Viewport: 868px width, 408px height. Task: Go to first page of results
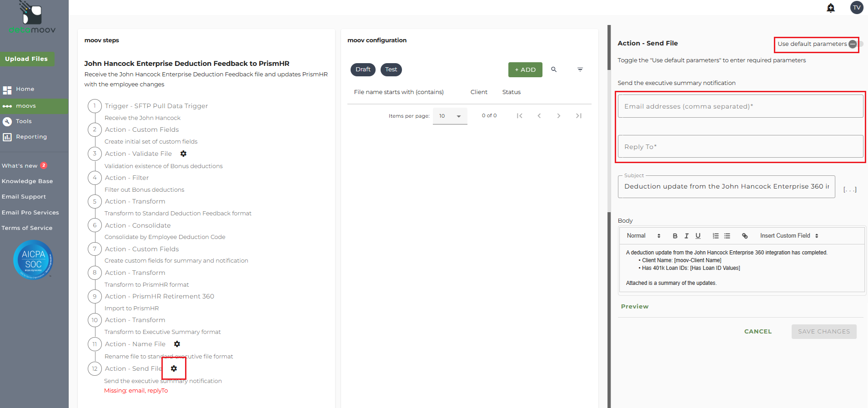point(519,116)
